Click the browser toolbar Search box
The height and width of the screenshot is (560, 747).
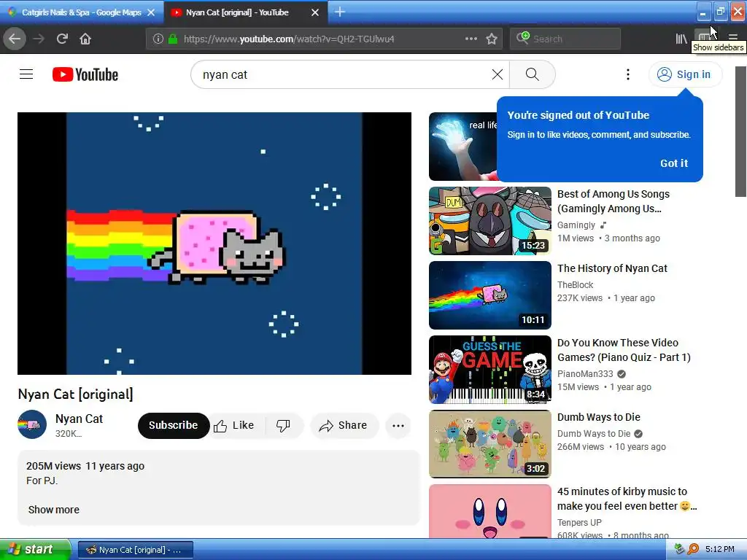point(565,39)
